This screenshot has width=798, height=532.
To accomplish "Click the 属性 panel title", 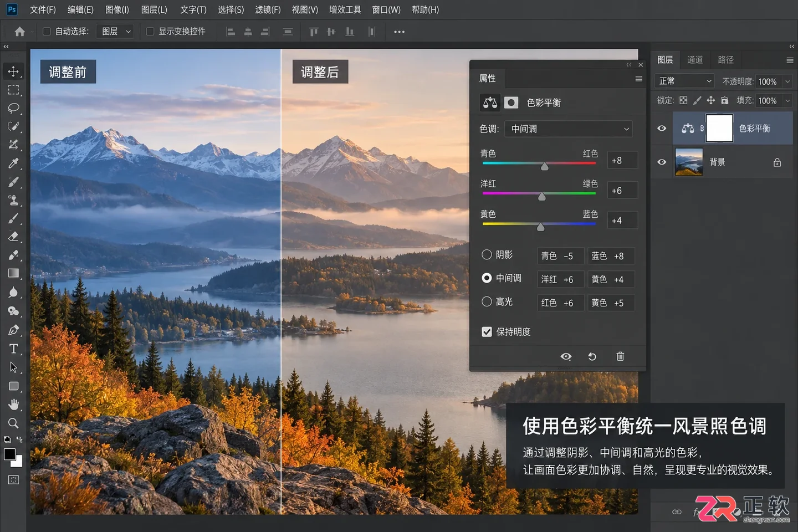I will pyautogui.click(x=487, y=78).
